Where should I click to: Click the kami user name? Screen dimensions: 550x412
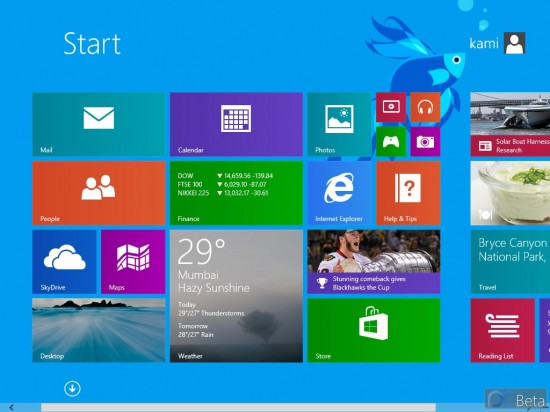[484, 43]
